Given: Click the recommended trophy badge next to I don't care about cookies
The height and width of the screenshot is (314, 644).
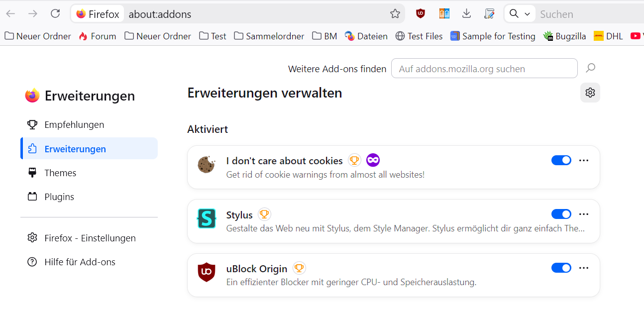Looking at the screenshot, I should (x=354, y=160).
